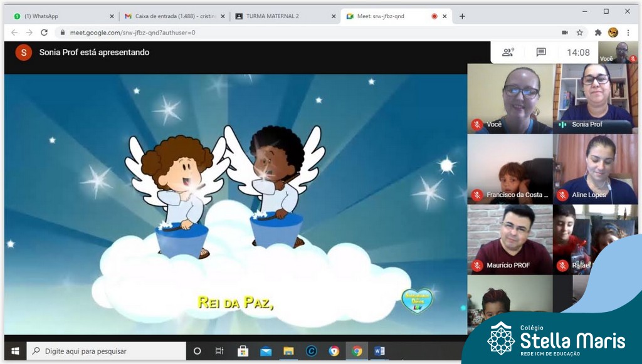Open the Meet chat panel
The image size is (642, 364).
(541, 53)
